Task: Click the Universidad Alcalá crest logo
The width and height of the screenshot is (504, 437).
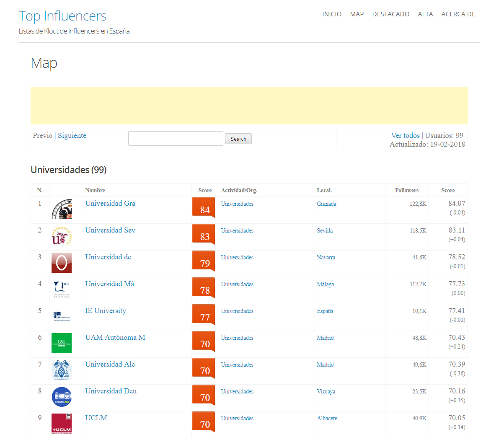Action: pyautogui.click(x=62, y=370)
